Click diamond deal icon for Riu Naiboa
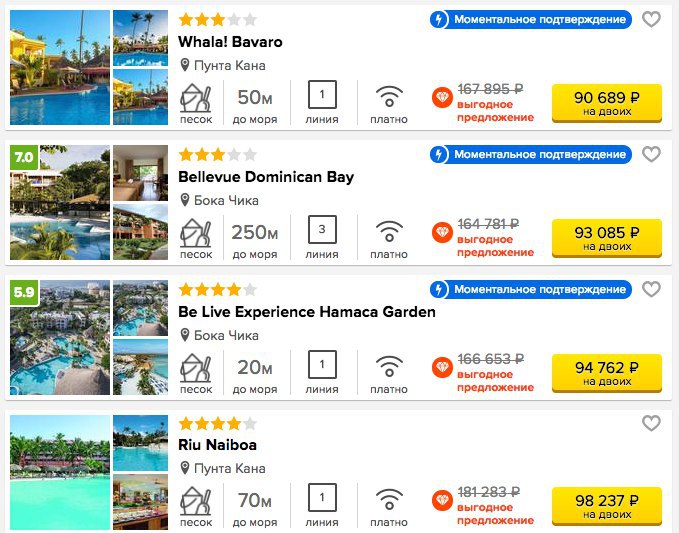The width and height of the screenshot is (679, 533). pos(442,501)
